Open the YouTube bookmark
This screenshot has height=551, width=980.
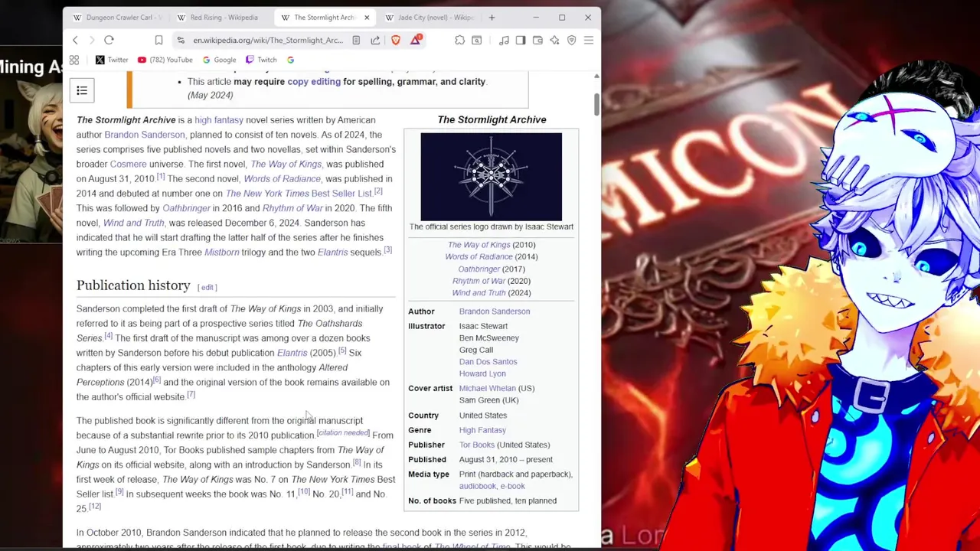click(165, 60)
